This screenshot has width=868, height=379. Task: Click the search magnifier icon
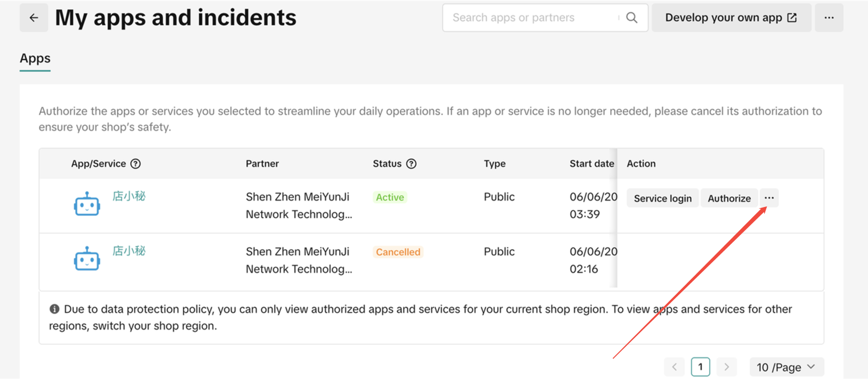pos(632,18)
